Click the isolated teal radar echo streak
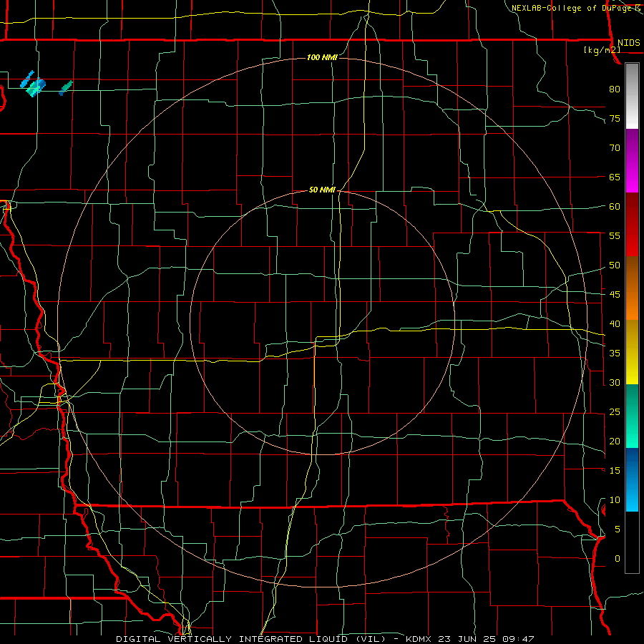644x644 pixels. [65, 88]
